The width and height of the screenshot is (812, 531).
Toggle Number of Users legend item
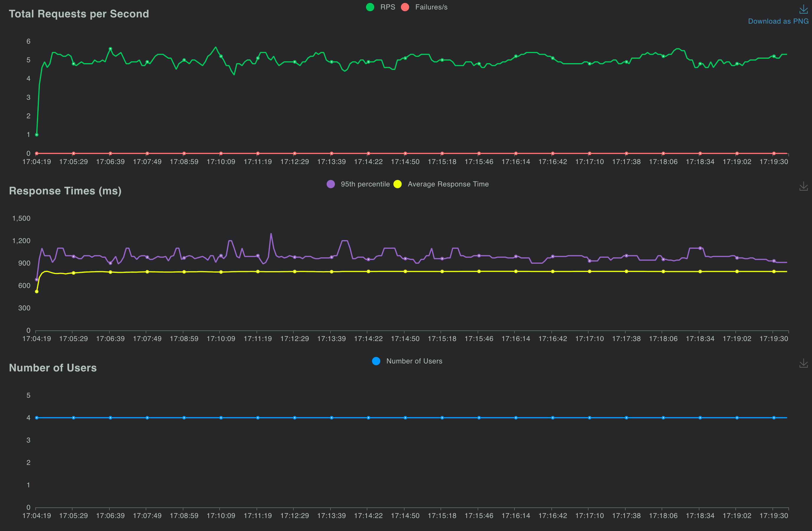pos(414,361)
